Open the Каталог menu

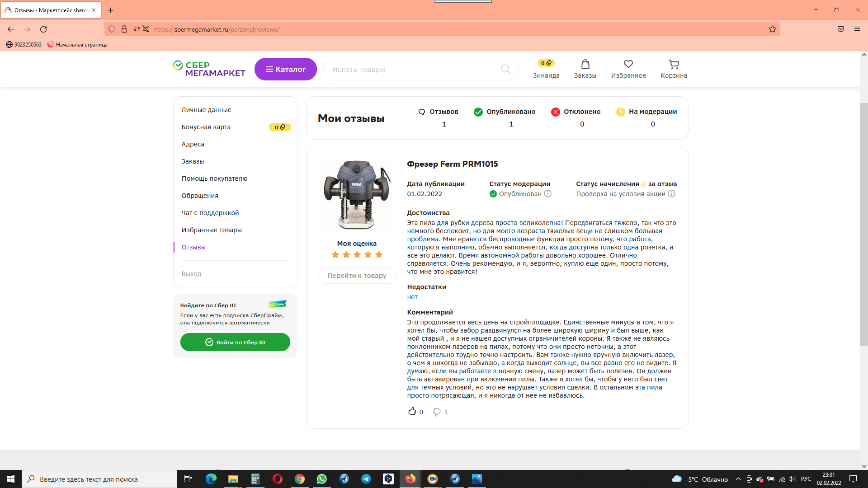[286, 69]
